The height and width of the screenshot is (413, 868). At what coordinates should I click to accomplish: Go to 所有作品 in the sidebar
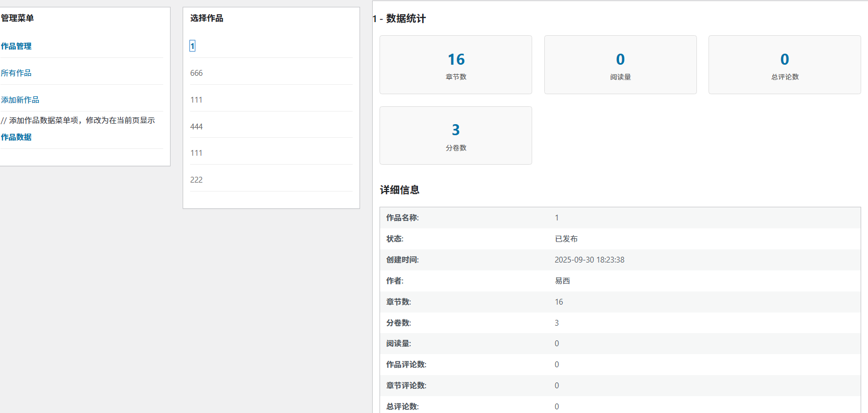16,73
